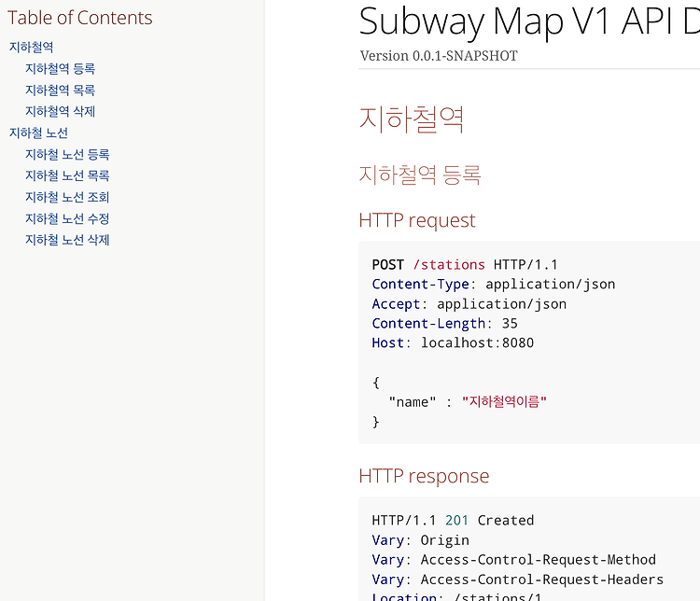Viewport: 700px width, 601px height.
Task: Select 지하철 노선 수정 link
Action: pyautogui.click(x=67, y=218)
